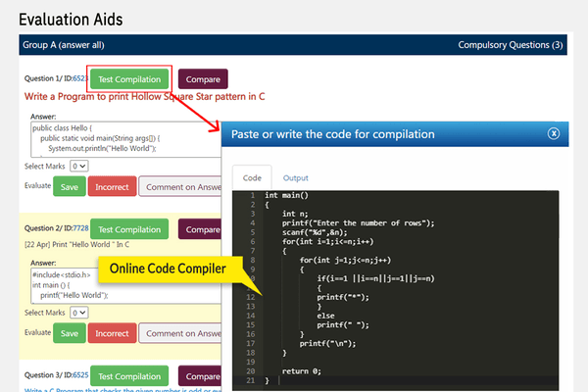Open question ID 6523 link

point(79,79)
